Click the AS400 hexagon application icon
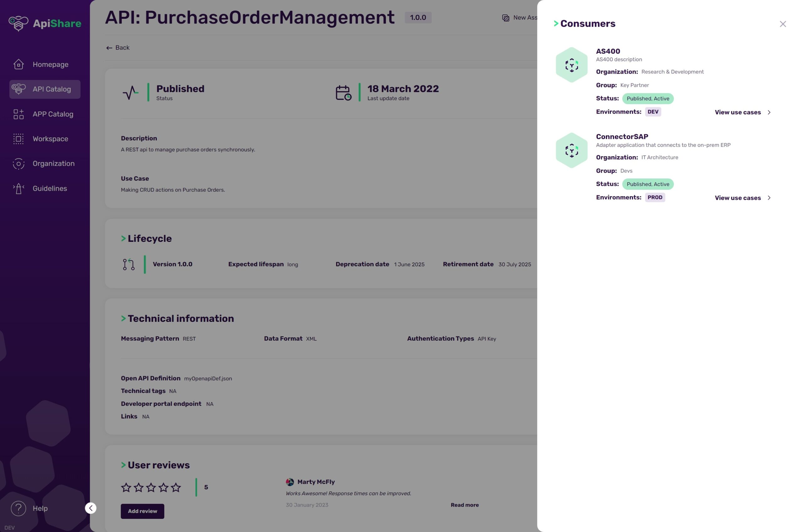Viewport: 803px width, 532px height. tap(571, 65)
